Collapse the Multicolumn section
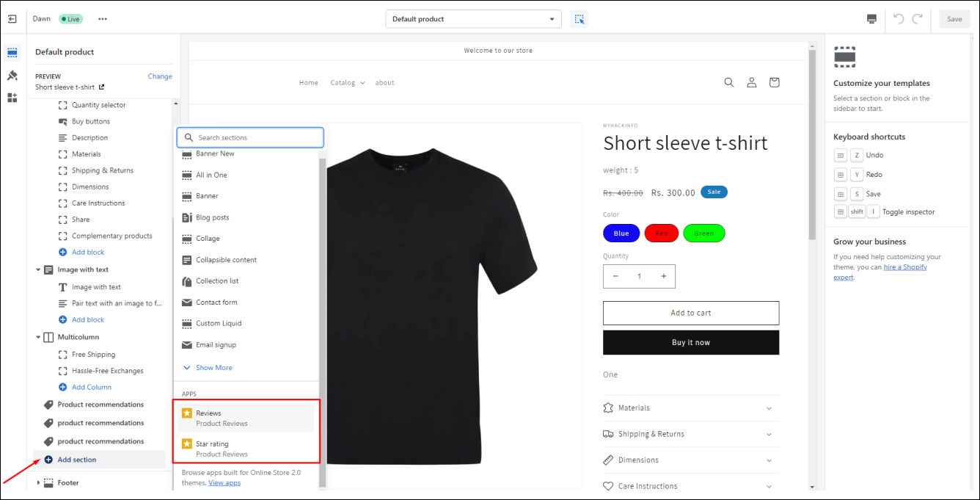The image size is (980, 500). (x=39, y=338)
